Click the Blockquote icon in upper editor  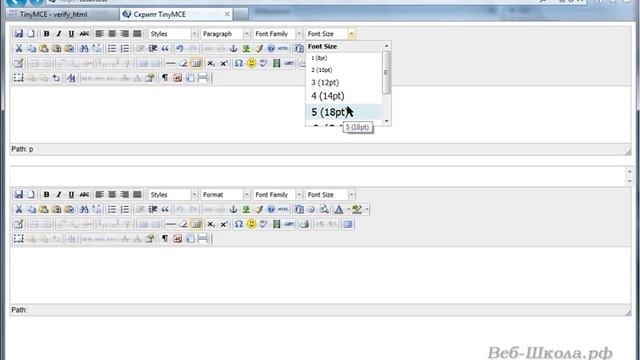click(x=165, y=49)
